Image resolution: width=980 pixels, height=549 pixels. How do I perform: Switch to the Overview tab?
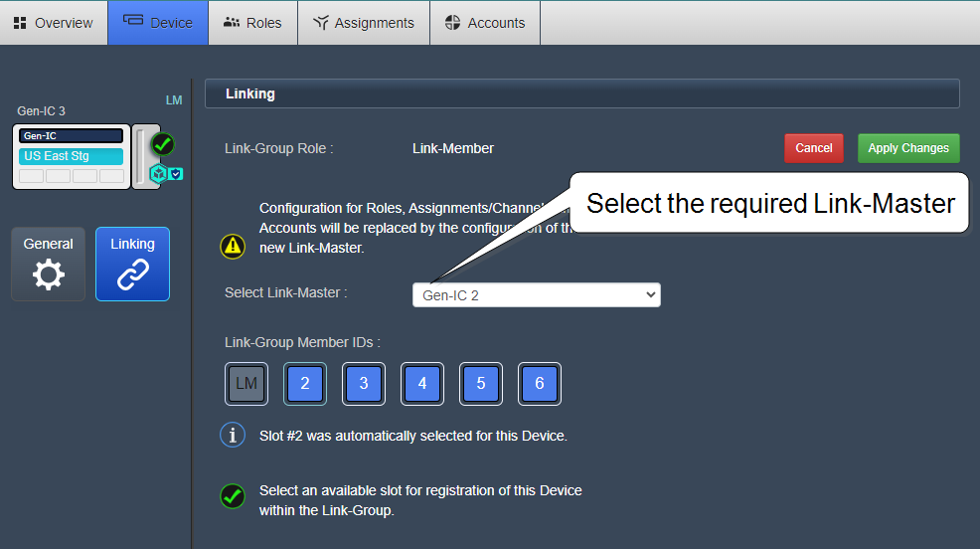pos(54,23)
